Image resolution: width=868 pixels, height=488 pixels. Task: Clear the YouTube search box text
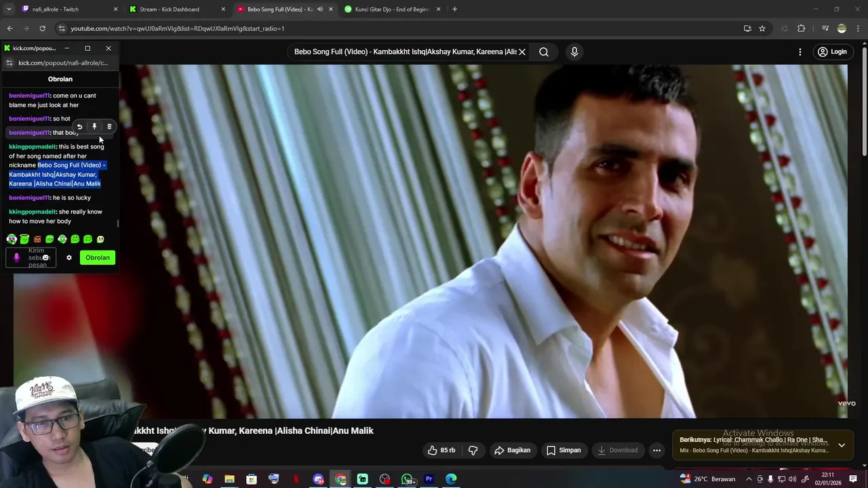coord(522,52)
